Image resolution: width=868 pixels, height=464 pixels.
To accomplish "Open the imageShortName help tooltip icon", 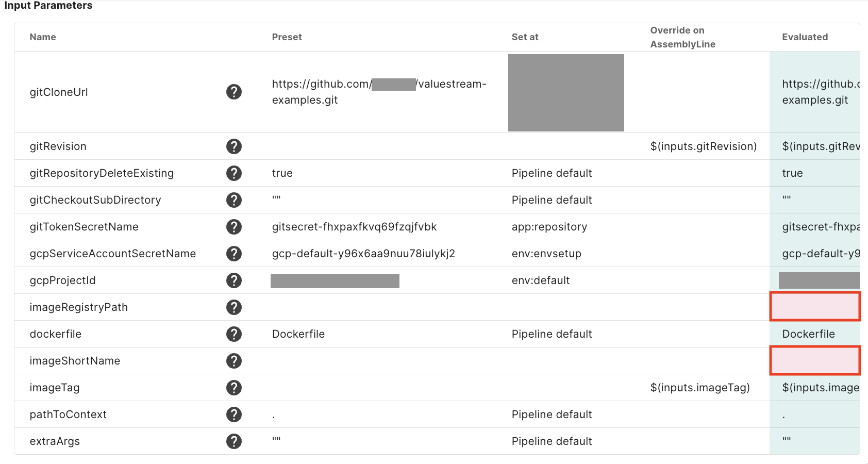I will coord(234,361).
